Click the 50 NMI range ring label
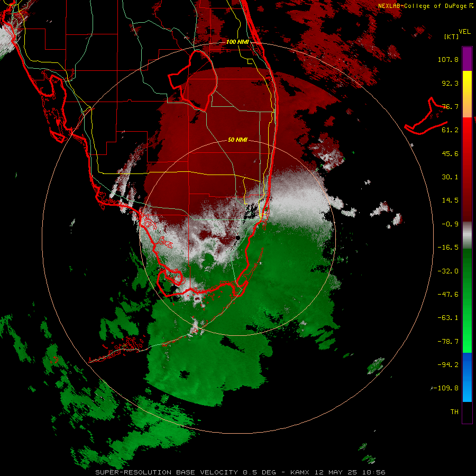Screen dimensions: 476x476 coord(237,140)
